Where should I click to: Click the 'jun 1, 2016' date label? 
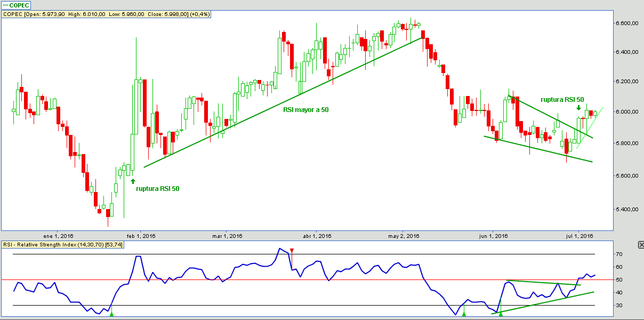coord(494,236)
